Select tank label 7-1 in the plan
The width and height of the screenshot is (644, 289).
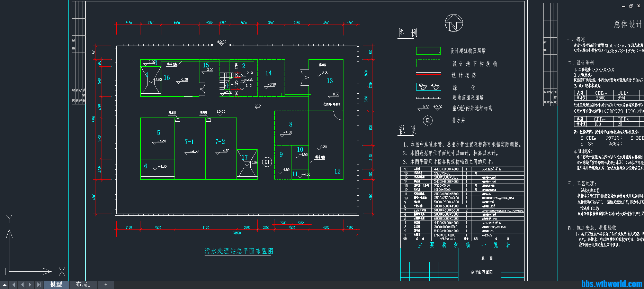tap(189, 142)
